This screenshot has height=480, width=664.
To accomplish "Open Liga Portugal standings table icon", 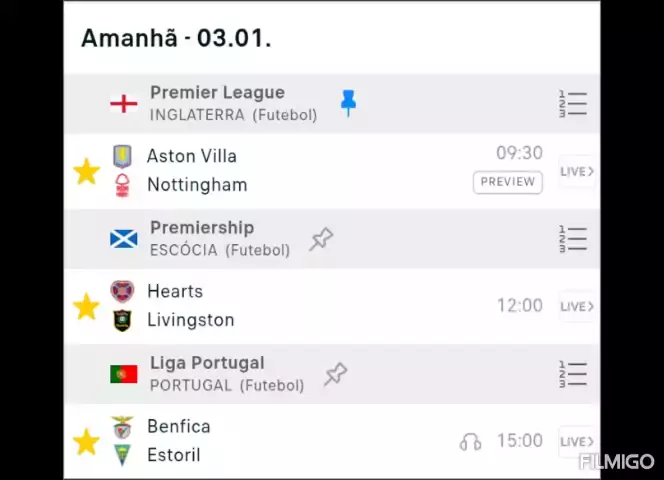I will [x=573, y=374].
